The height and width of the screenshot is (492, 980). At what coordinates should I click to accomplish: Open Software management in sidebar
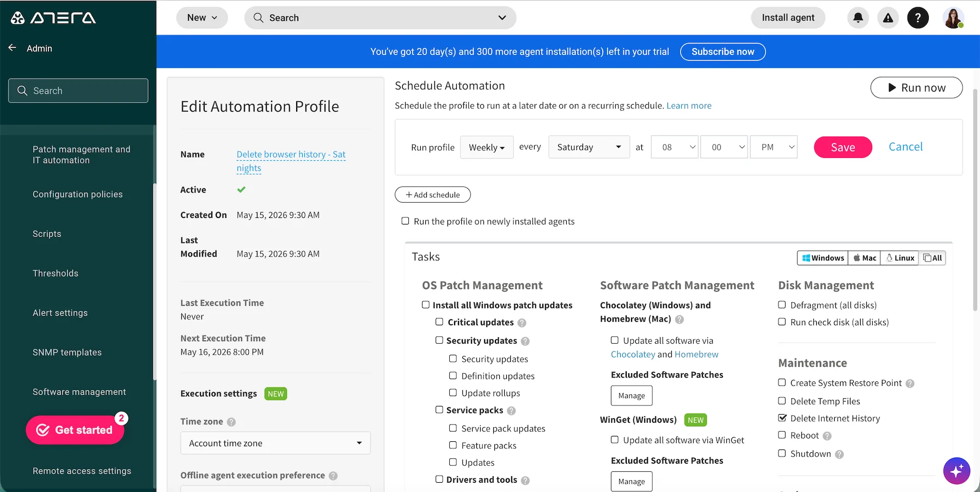[x=79, y=392]
